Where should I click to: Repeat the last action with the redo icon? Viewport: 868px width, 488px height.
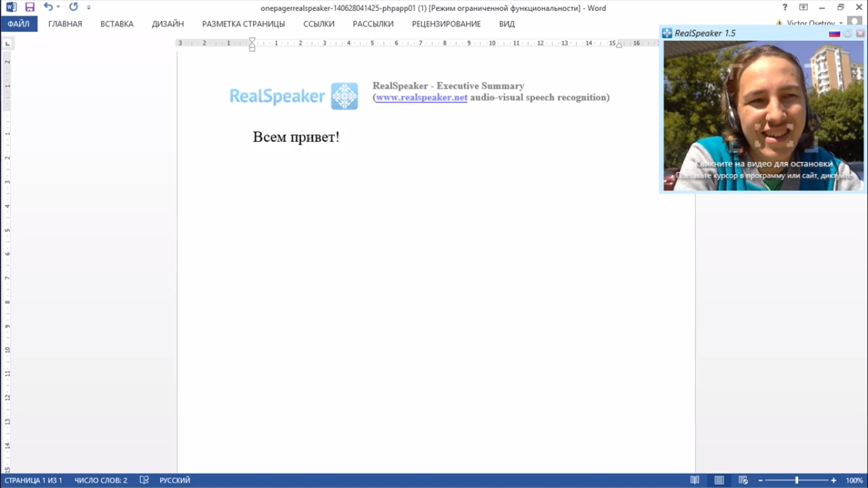point(73,7)
